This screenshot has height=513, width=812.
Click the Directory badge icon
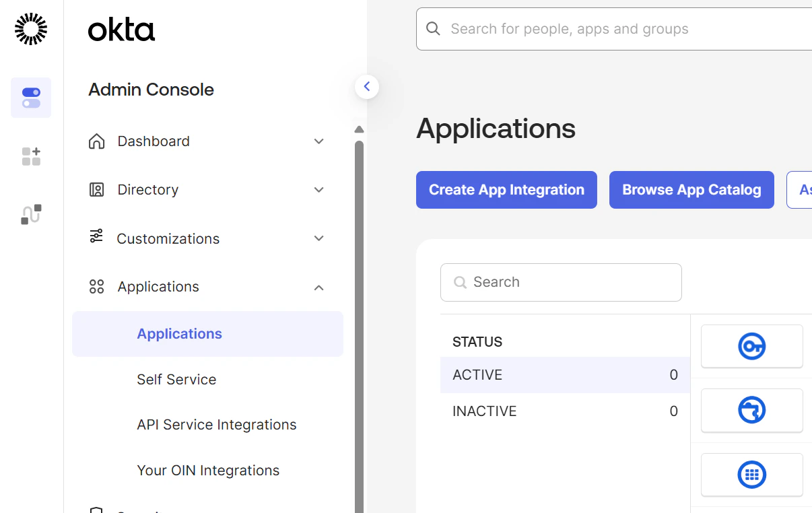(96, 189)
